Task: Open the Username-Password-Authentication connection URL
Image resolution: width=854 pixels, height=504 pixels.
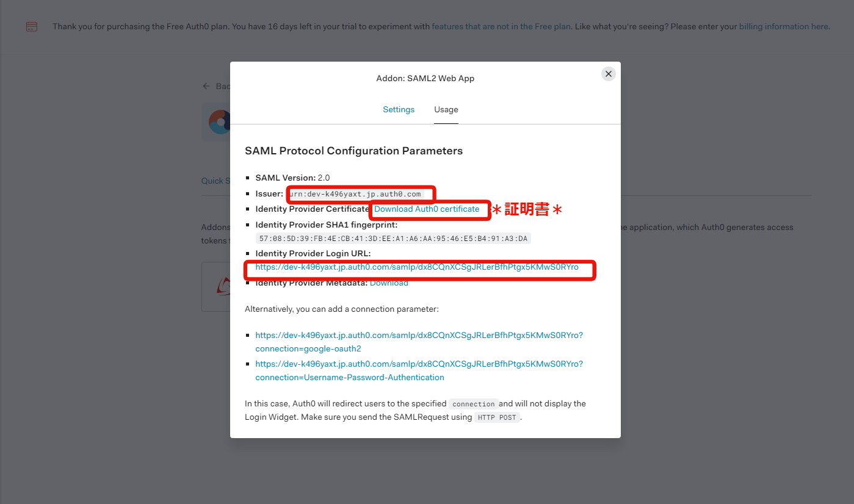Action: pyautogui.click(x=419, y=370)
